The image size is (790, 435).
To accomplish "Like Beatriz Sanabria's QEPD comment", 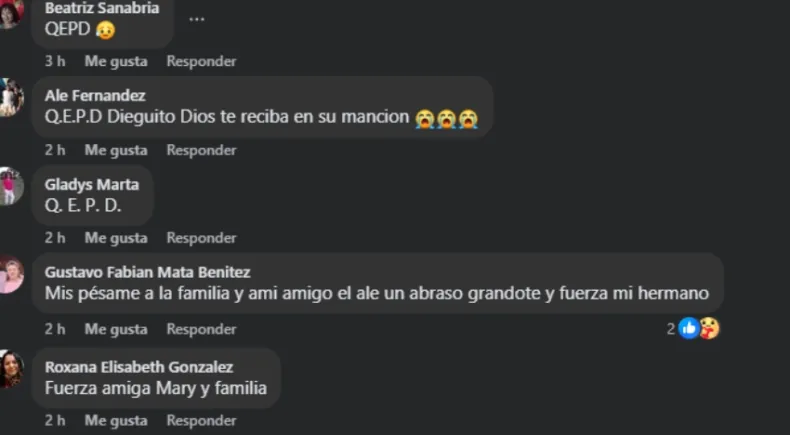I will 116,61.
